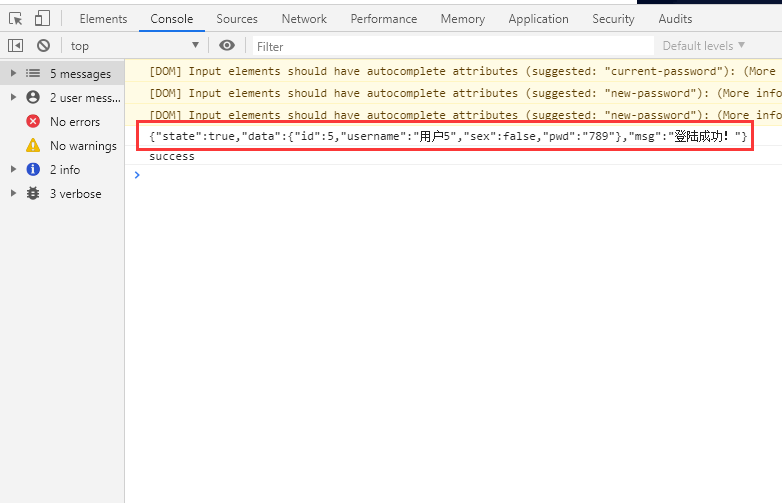Image resolution: width=782 pixels, height=503 pixels.
Task: Activate the inspect element picker icon
Action: click(x=15, y=19)
